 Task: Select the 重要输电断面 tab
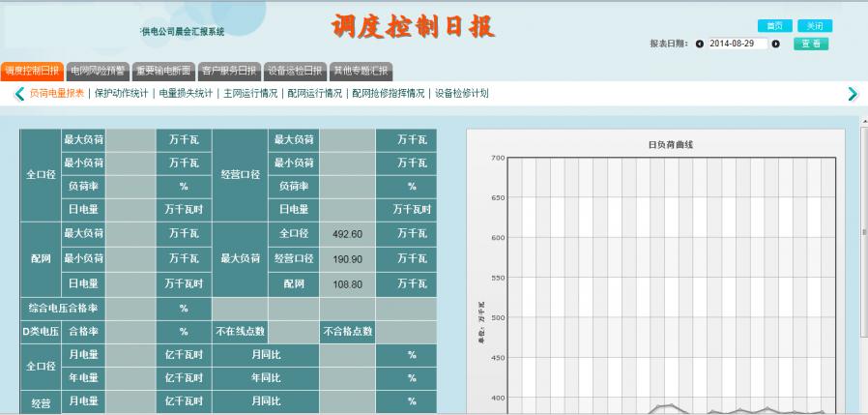[x=163, y=71]
